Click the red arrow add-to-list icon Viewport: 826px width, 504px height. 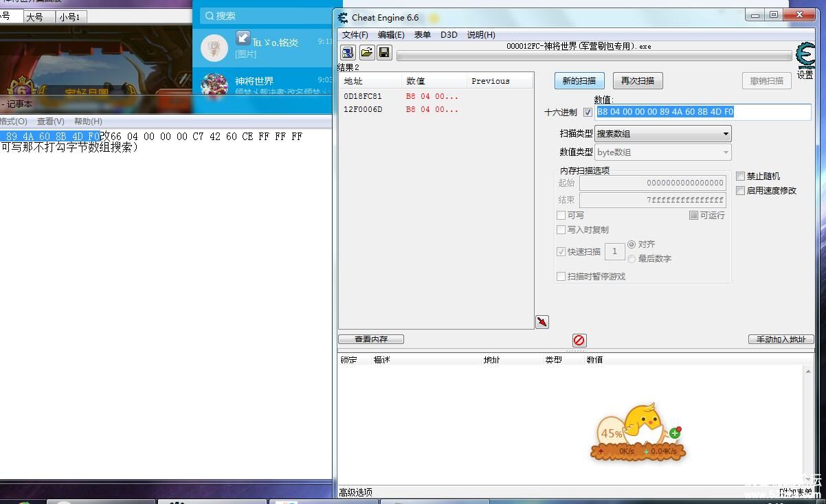tap(542, 322)
